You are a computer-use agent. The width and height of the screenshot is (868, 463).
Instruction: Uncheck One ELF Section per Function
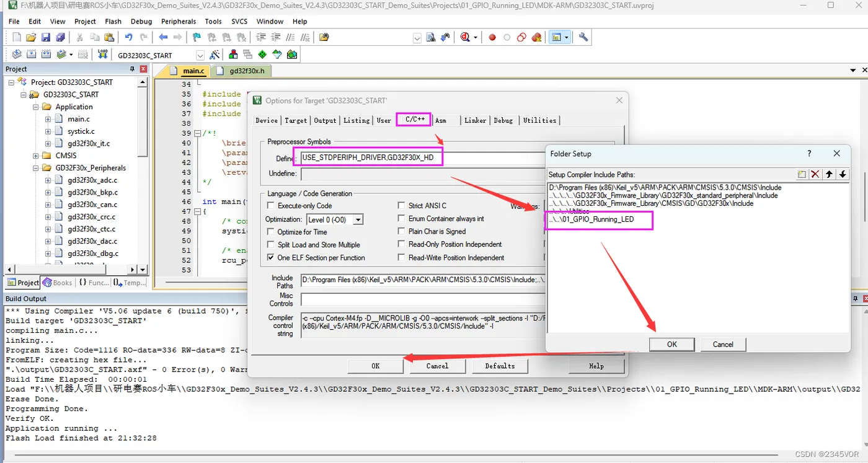pos(270,257)
